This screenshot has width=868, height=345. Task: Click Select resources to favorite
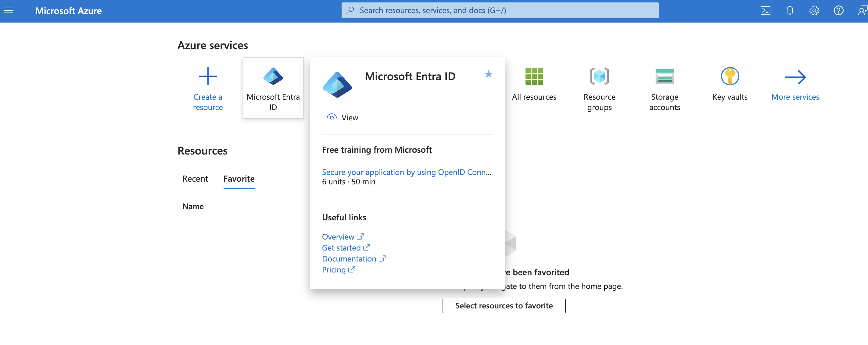[x=504, y=306]
